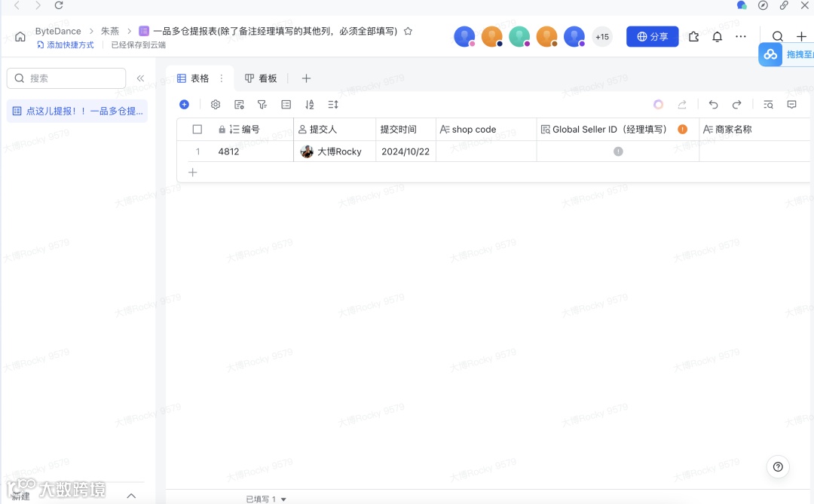Show the +15 more collaborators
Viewport: 814px width, 504px height.
pyautogui.click(x=602, y=37)
